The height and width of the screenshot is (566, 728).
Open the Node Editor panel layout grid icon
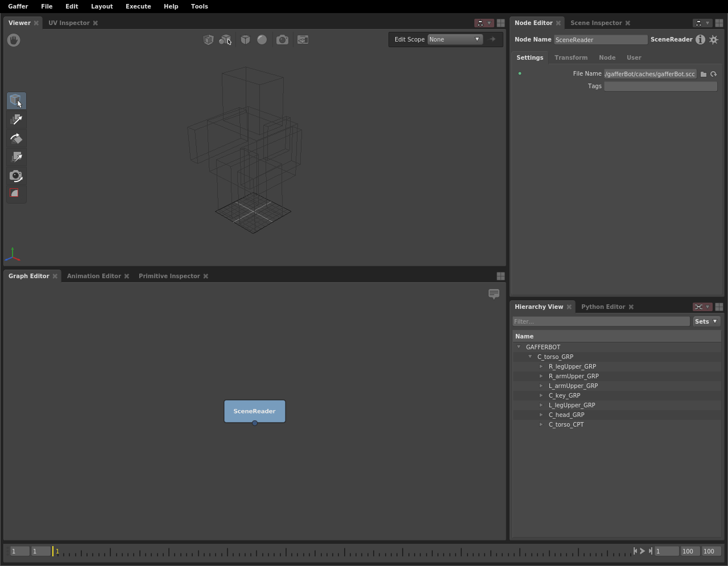tap(719, 23)
